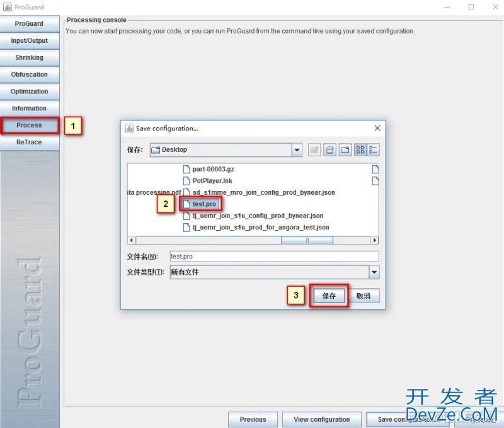
Task: Switch to the Input/Output tab
Action: click(29, 41)
